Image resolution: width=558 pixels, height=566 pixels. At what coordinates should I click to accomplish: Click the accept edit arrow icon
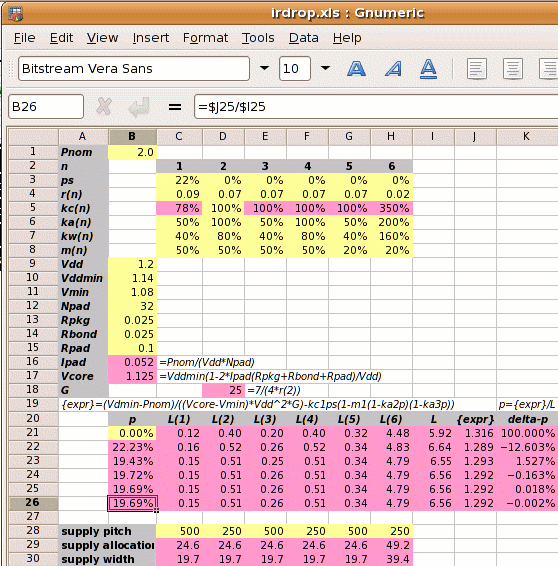coord(139,107)
